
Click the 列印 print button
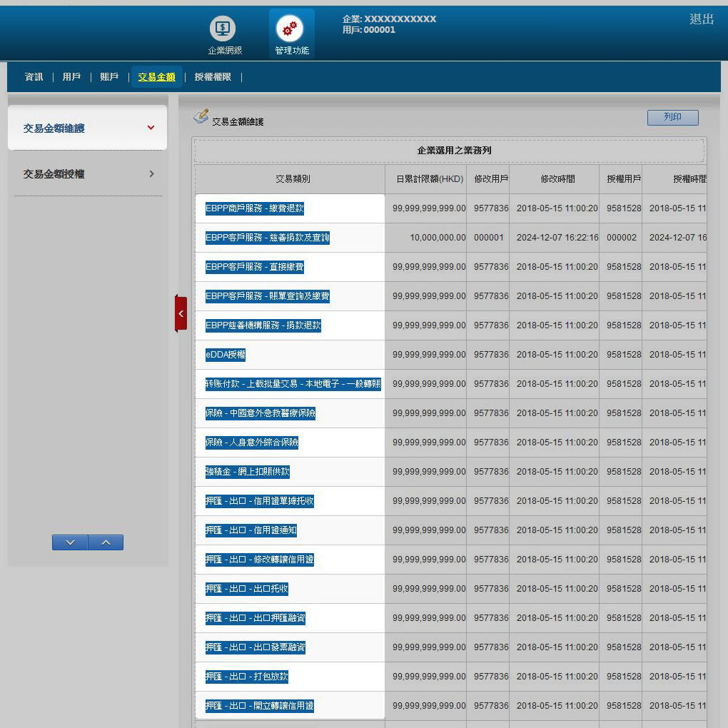672,118
